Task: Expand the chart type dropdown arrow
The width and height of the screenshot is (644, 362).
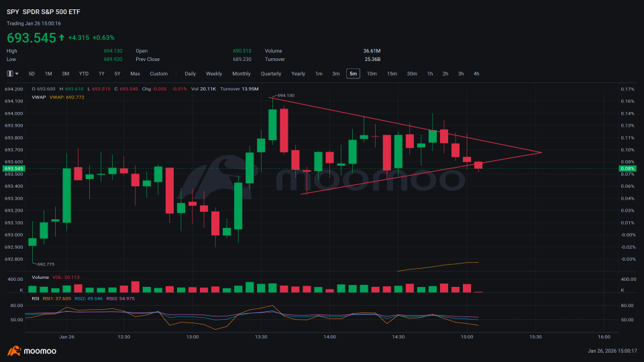Action: click(x=17, y=74)
